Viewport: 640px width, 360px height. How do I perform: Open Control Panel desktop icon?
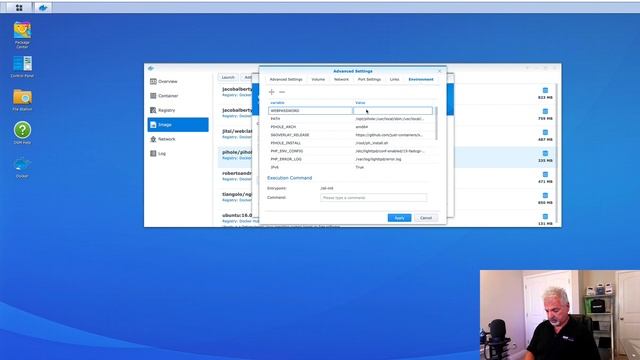pyautogui.click(x=22, y=67)
